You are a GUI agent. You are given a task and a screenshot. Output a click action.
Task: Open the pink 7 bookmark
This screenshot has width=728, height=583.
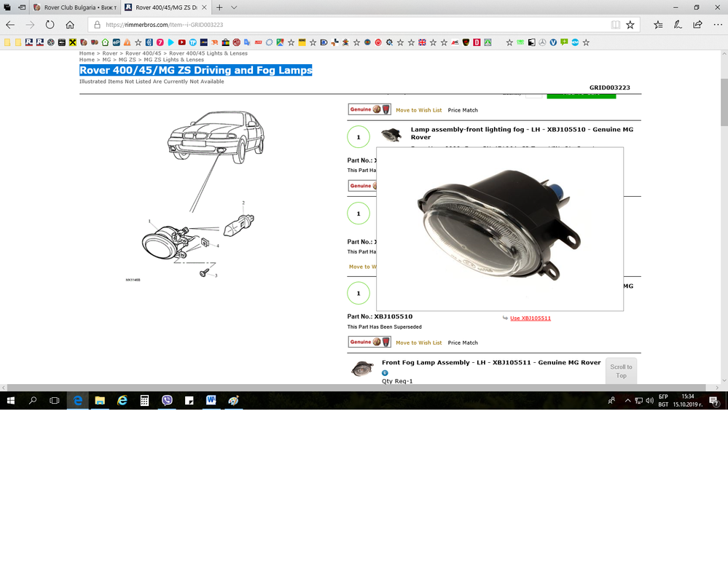pos(160,42)
